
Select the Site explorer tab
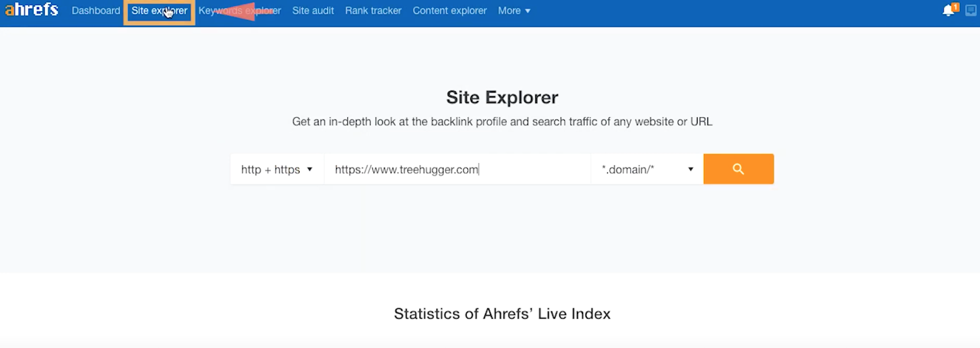click(159, 10)
